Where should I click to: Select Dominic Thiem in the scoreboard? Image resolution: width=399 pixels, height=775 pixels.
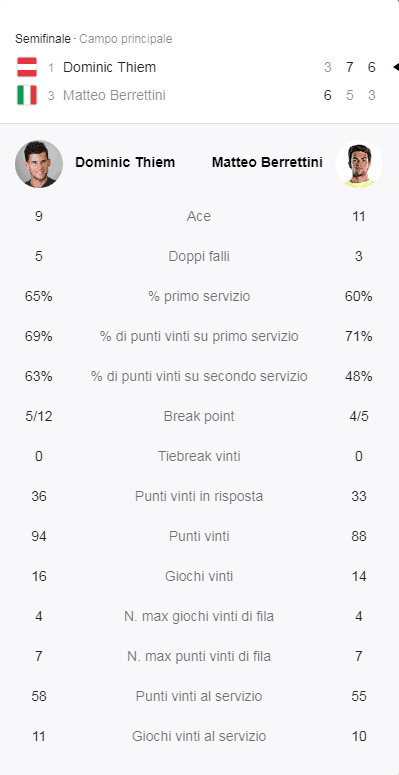(x=109, y=67)
